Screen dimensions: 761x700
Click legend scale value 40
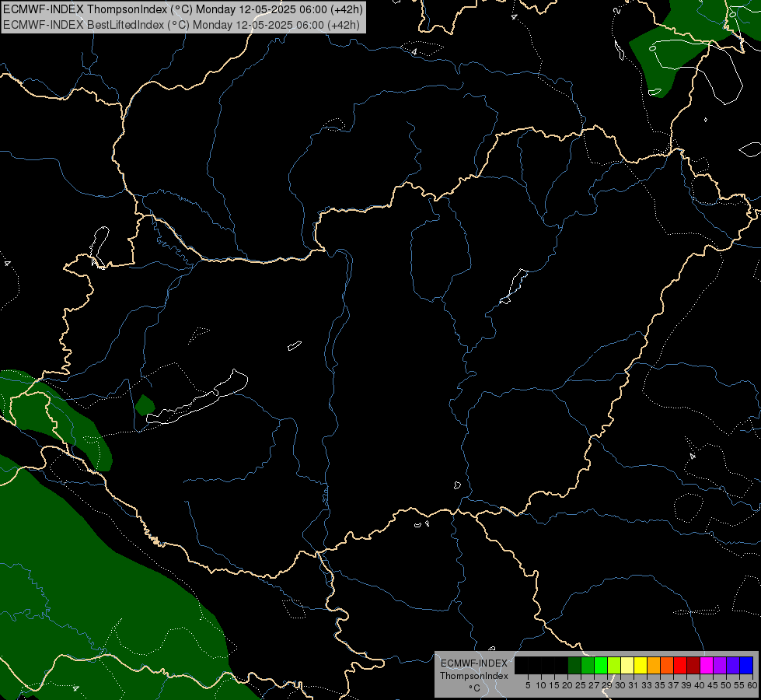[x=700, y=685]
